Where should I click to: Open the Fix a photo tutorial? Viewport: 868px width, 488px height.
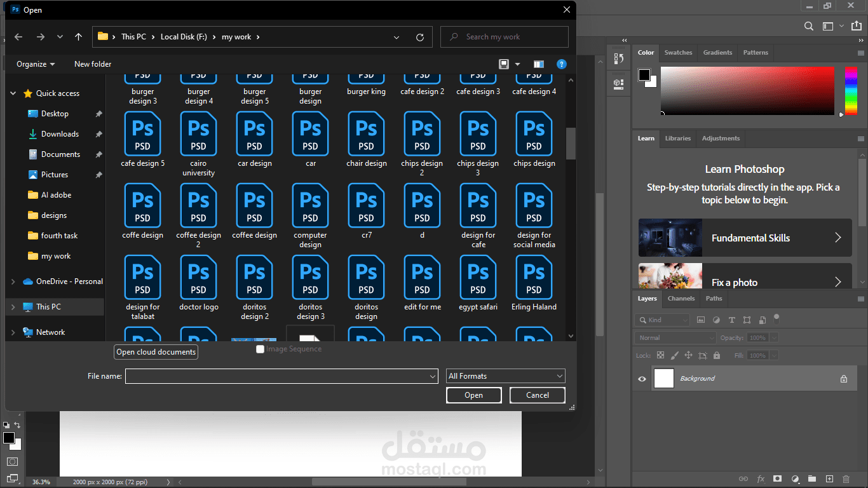pos(745,276)
